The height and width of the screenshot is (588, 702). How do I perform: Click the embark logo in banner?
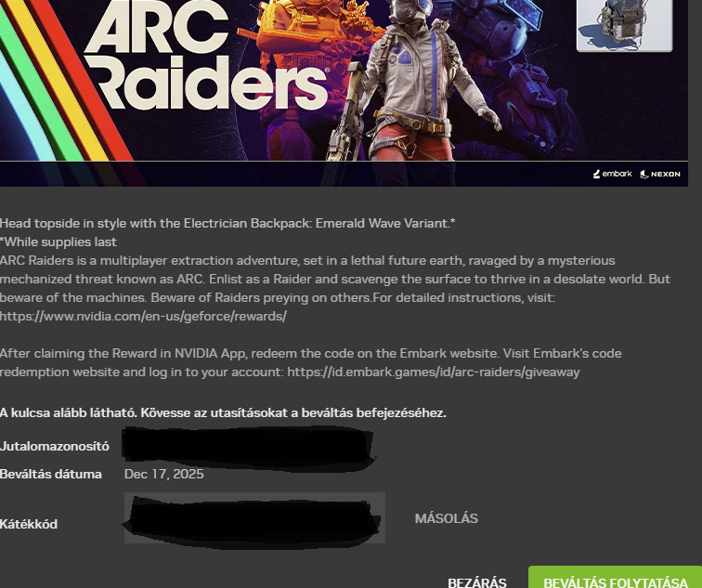pyautogui.click(x=613, y=174)
